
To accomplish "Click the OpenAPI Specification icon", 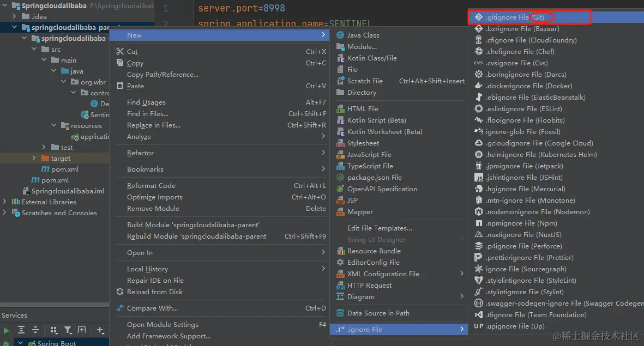I will pyautogui.click(x=340, y=189).
